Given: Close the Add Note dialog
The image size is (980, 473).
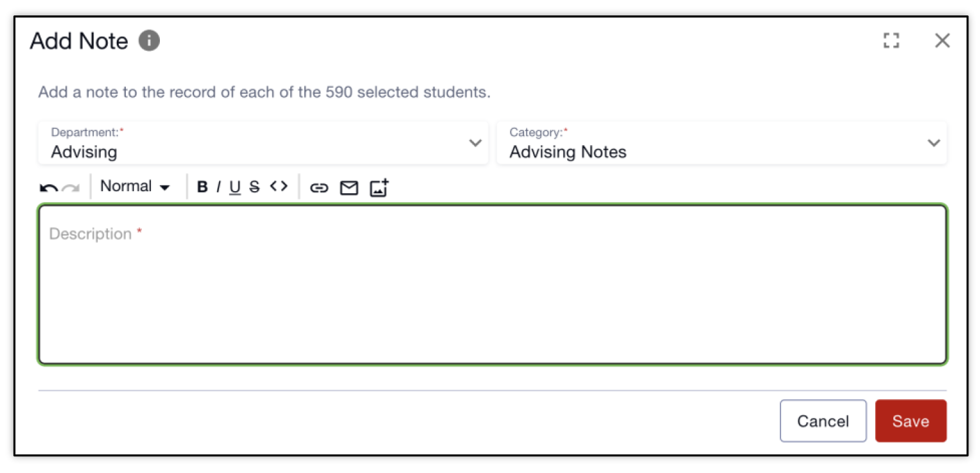Looking at the screenshot, I should pyautogui.click(x=941, y=41).
